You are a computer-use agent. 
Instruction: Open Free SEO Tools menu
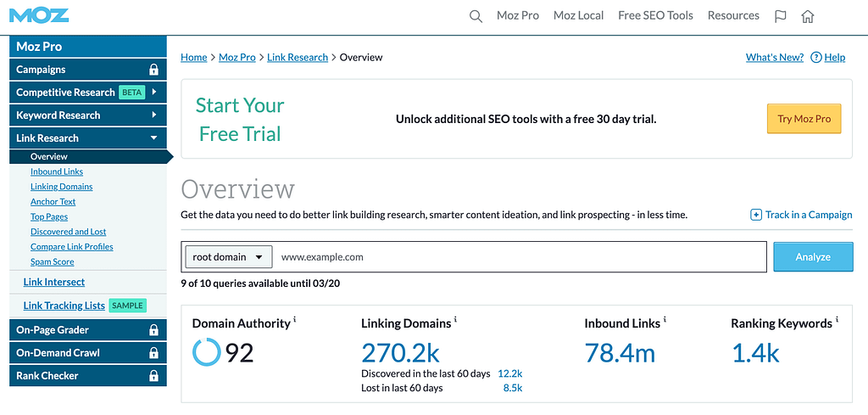tap(655, 15)
